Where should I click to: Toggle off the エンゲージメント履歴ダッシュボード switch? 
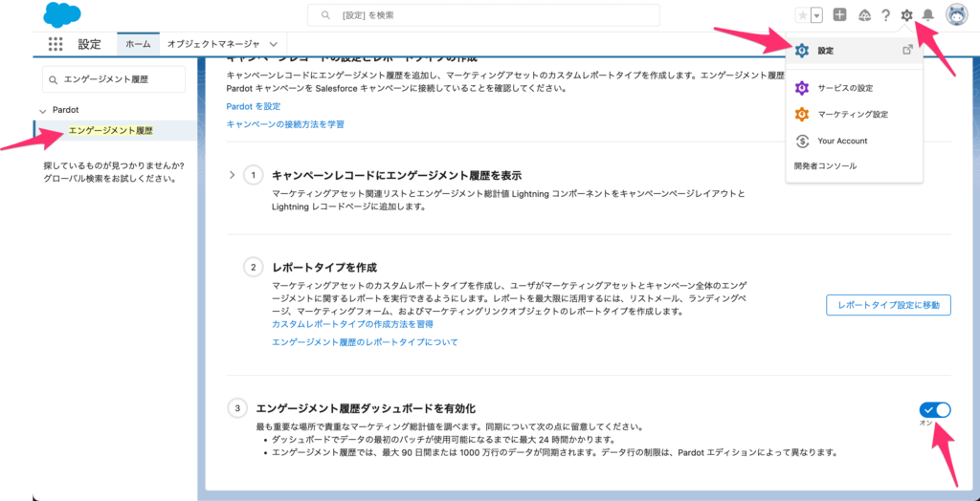(x=936, y=409)
